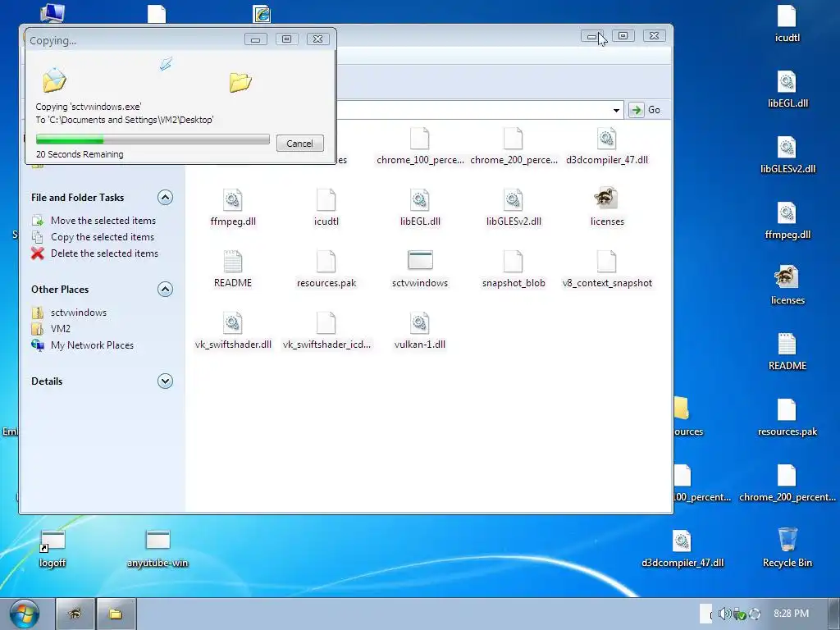Select the sctvwindows application in the explorer window
Viewport: 840px width, 630px height.
pyautogui.click(x=420, y=269)
